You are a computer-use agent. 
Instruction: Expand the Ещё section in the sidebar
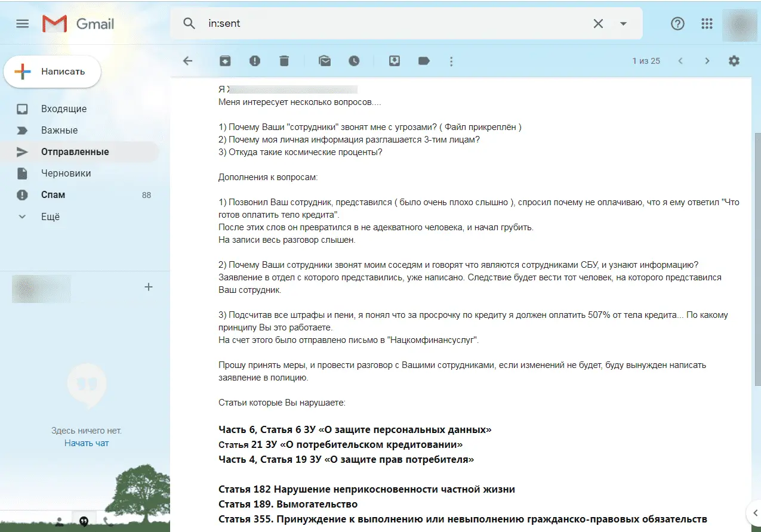tap(50, 216)
